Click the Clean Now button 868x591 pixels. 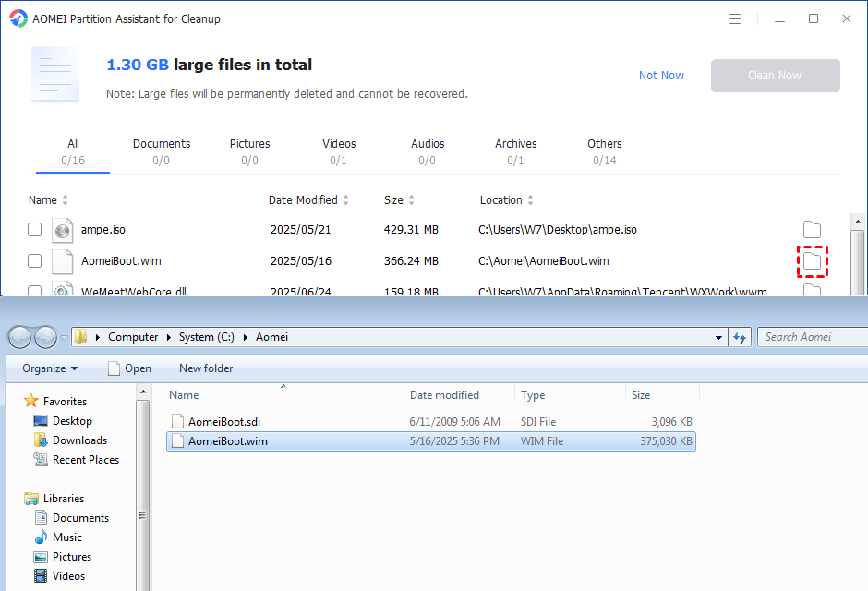pyautogui.click(x=775, y=75)
